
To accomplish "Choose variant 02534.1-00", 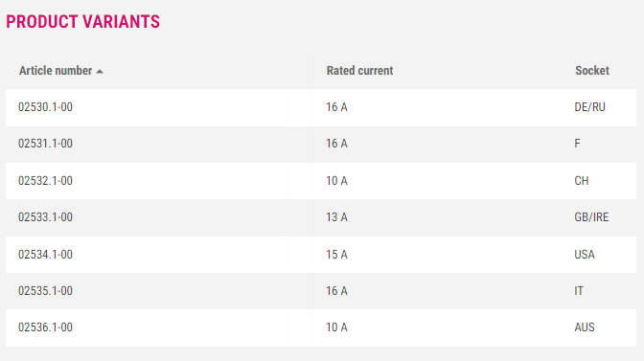I will pyautogui.click(x=45, y=255).
